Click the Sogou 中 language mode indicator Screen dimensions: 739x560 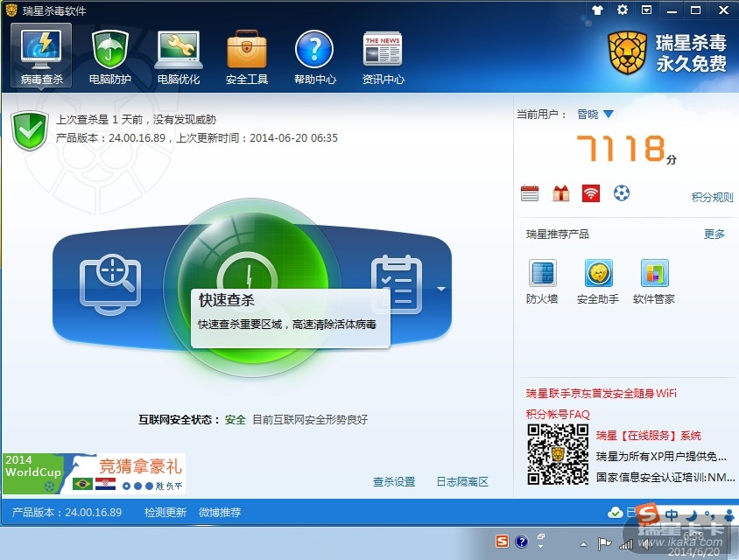pyautogui.click(x=672, y=514)
